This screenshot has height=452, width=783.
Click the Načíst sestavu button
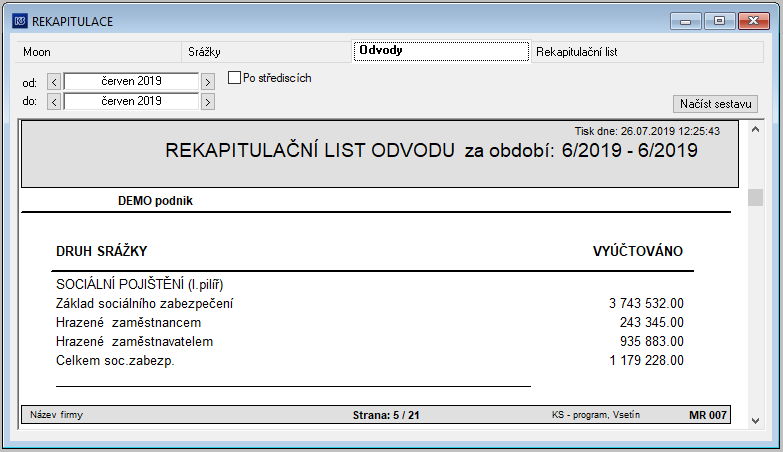click(x=715, y=104)
